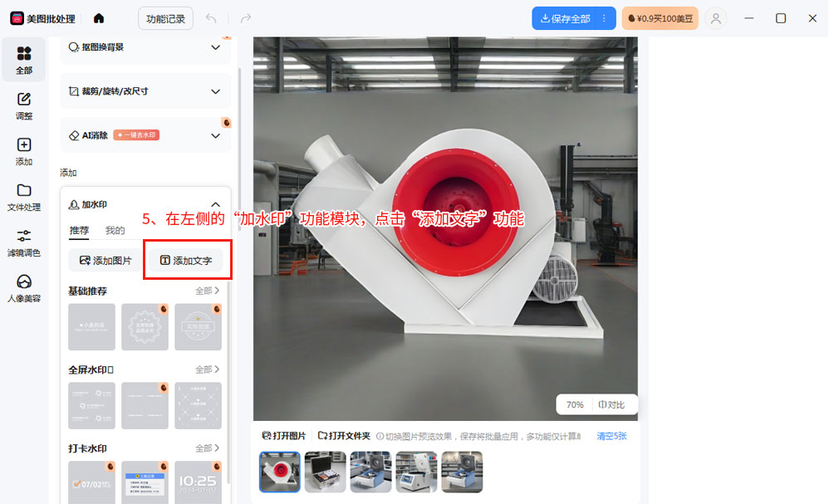Click the home icon in title bar
The image size is (829, 504).
pos(99,18)
